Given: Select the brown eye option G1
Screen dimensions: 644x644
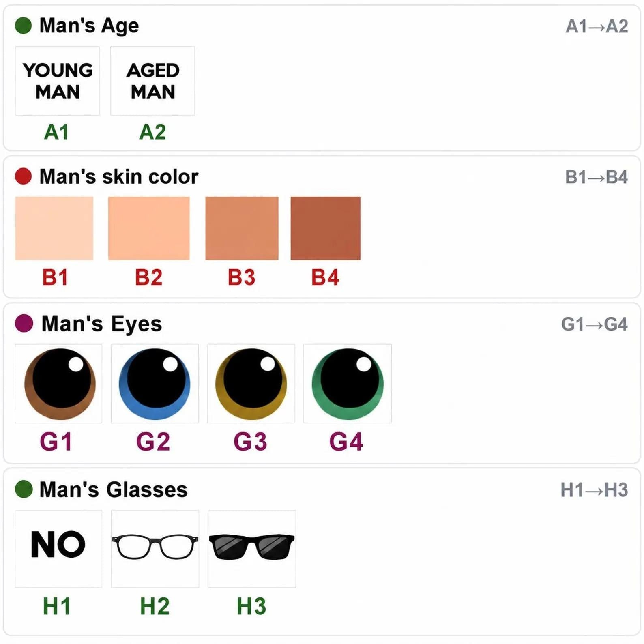Looking at the screenshot, I should (59, 384).
